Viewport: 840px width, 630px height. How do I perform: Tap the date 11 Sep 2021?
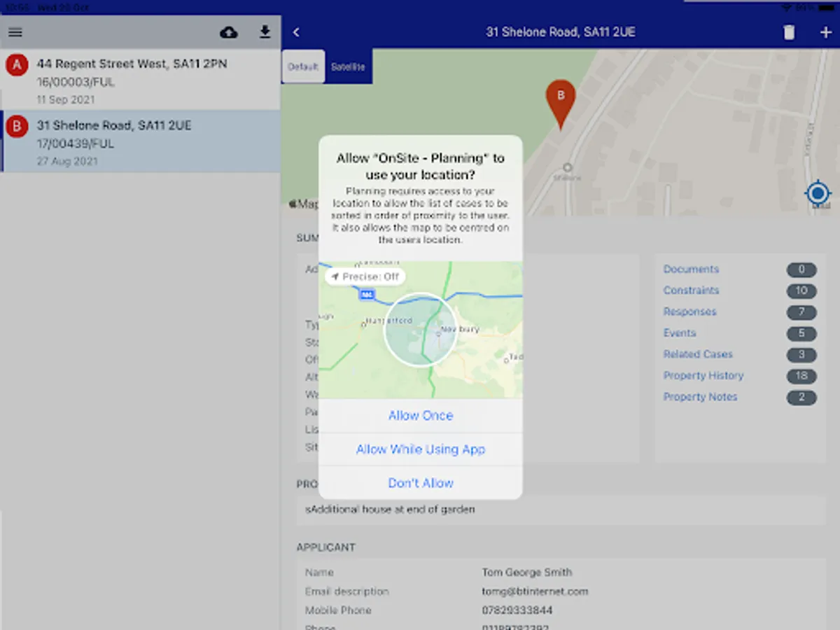pyautogui.click(x=66, y=100)
